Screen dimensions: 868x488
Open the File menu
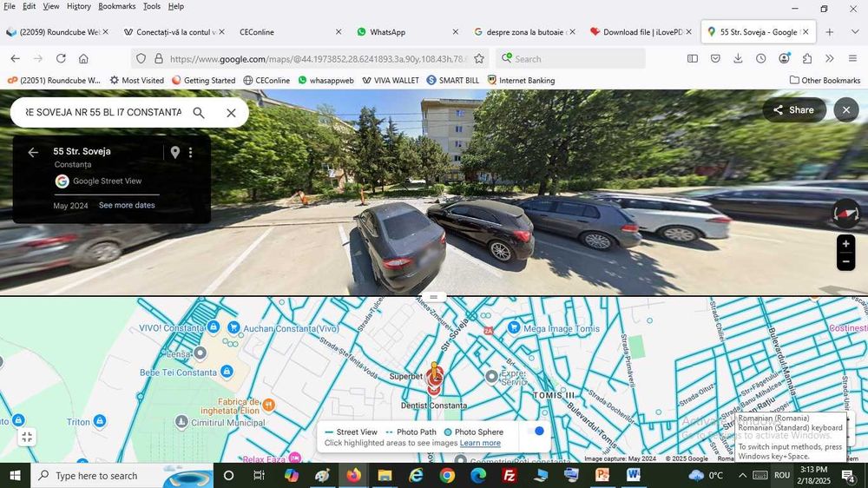(10, 7)
